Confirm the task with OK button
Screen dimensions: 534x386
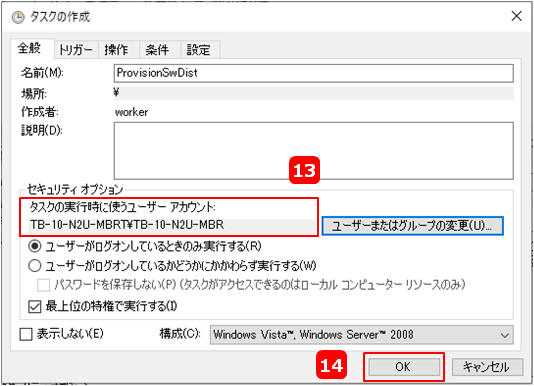click(404, 367)
